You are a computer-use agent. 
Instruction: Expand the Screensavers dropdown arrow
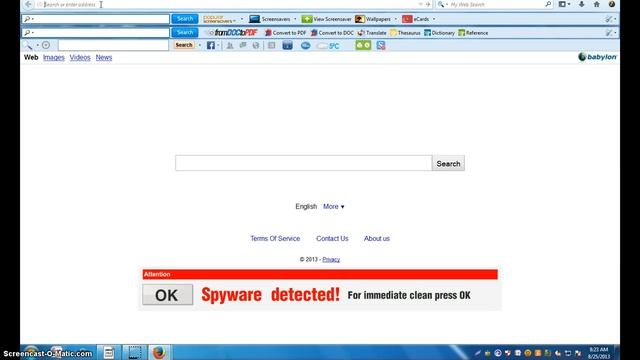[x=295, y=19]
